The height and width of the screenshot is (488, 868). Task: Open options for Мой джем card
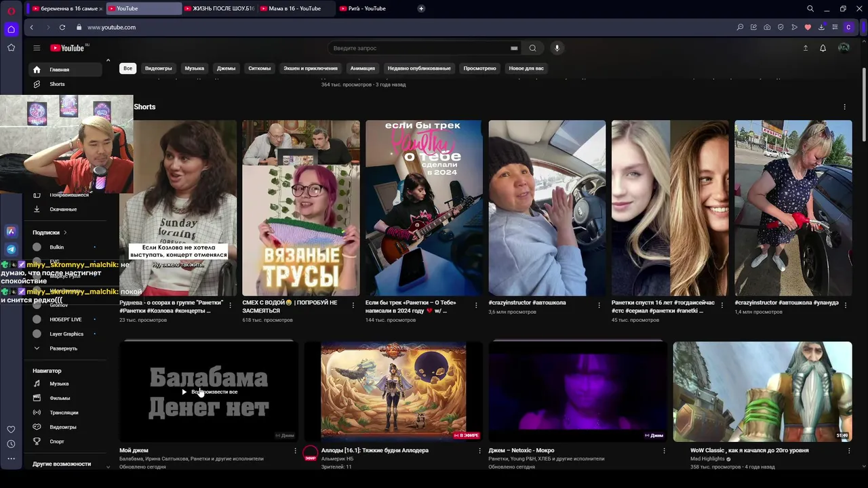pyautogui.click(x=295, y=451)
